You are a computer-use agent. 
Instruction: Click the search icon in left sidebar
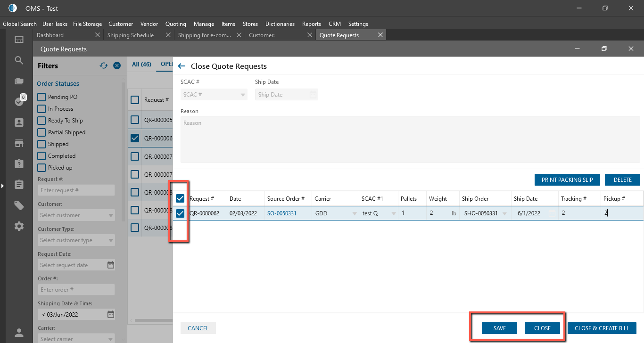(x=19, y=60)
